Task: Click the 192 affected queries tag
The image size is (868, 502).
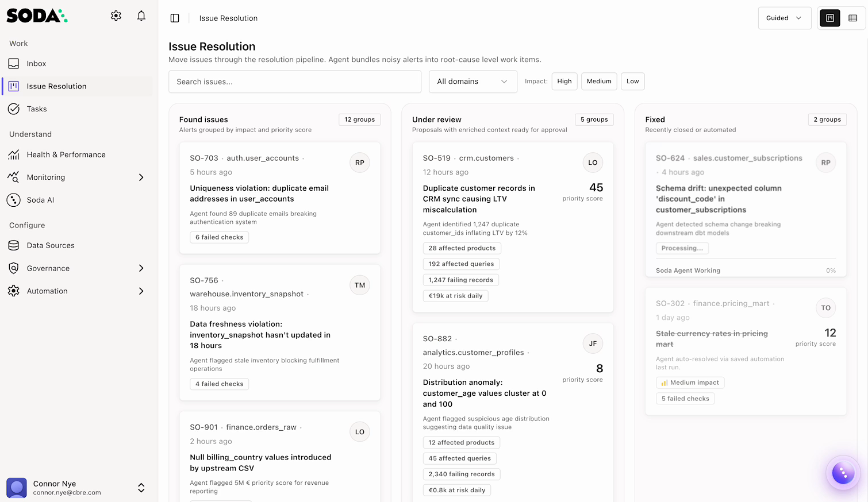Action: click(461, 264)
